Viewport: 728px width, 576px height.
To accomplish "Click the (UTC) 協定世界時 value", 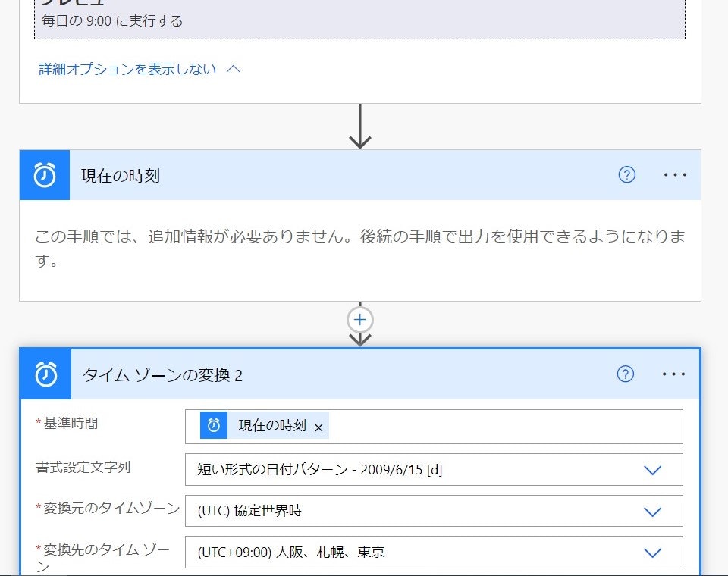I will click(x=249, y=511).
